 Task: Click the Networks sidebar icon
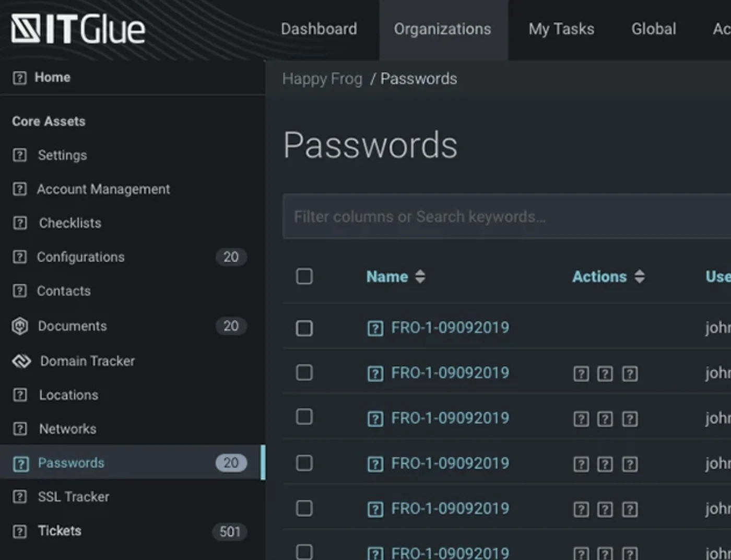click(x=19, y=429)
